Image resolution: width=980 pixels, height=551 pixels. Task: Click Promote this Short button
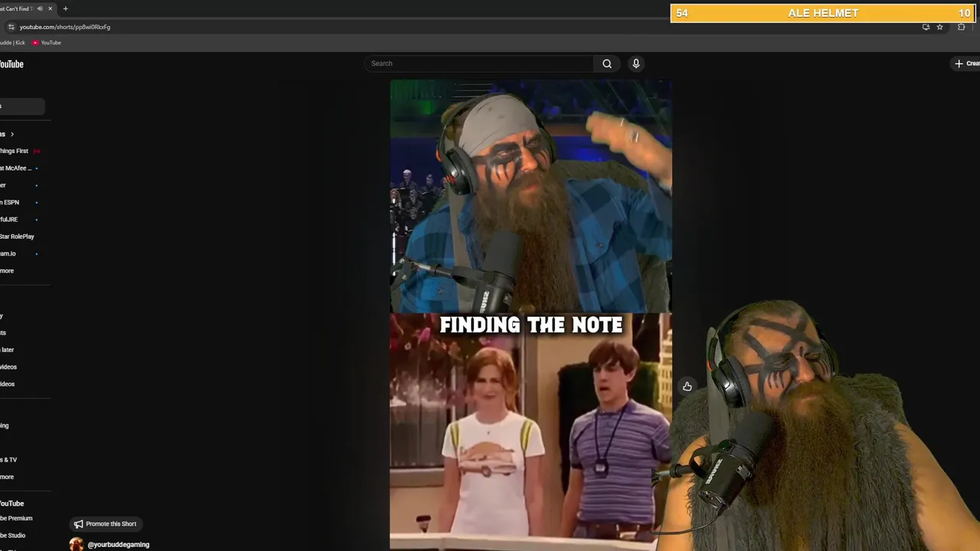point(106,524)
